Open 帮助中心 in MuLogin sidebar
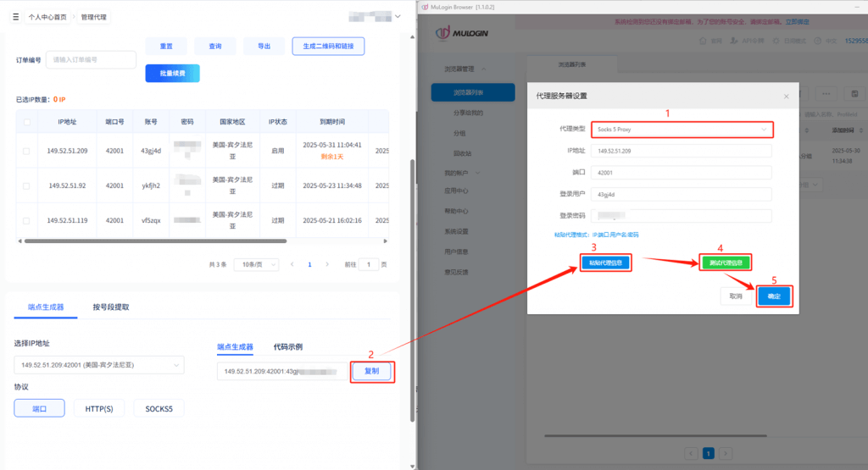 (456, 211)
